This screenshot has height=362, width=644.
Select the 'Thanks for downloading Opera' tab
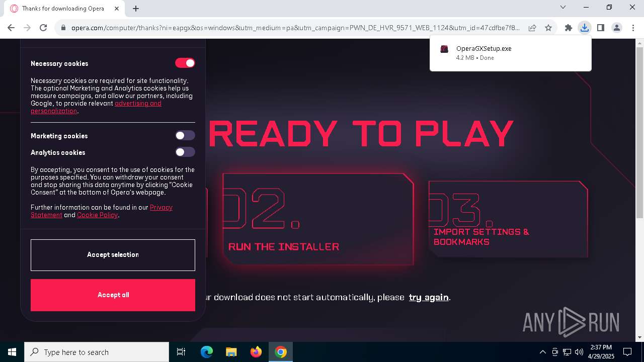pyautogui.click(x=64, y=9)
